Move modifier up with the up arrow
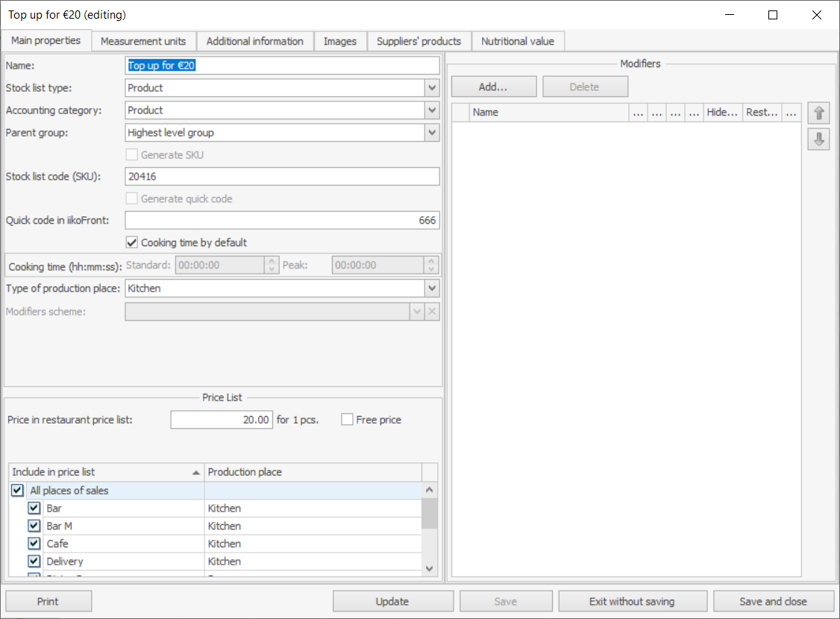 tap(818, 113)
